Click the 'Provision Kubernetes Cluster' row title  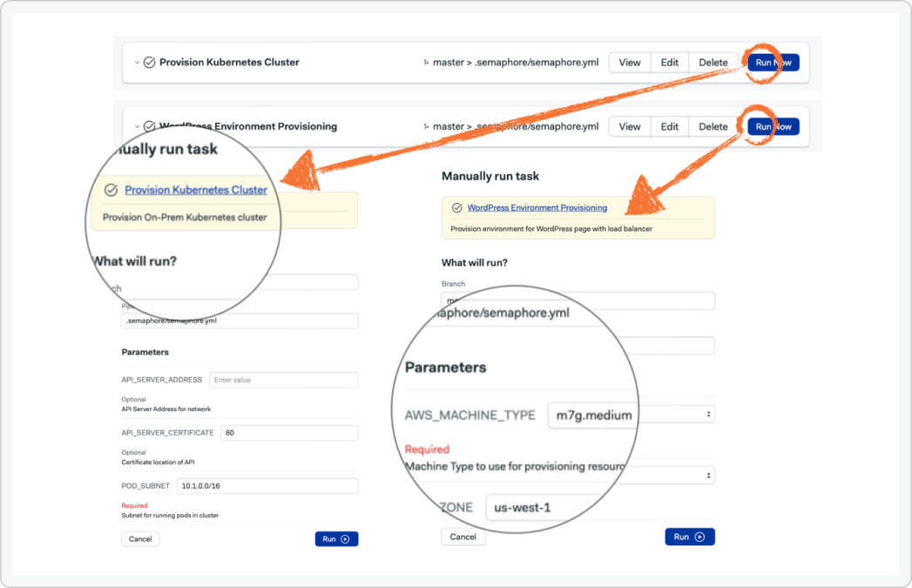pos(229,62)
